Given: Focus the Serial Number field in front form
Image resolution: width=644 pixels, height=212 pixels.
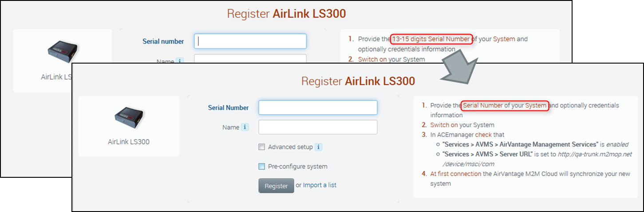Looking at the screenshot, I should pos(318,108).
